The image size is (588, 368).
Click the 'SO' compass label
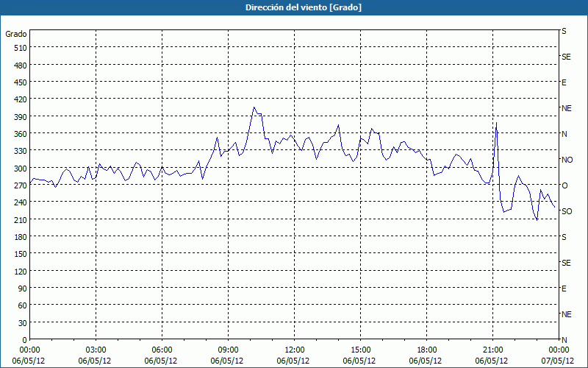click(567, 211)
